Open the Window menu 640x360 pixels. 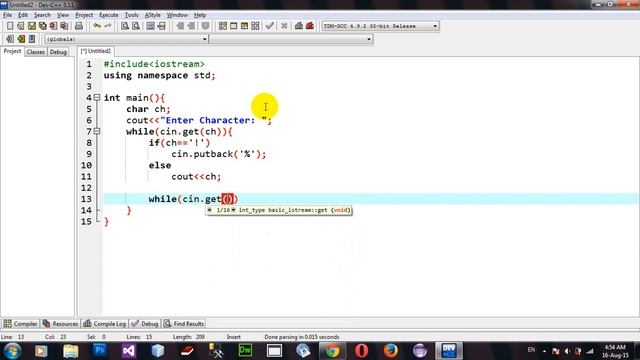[x=177, y=15]
